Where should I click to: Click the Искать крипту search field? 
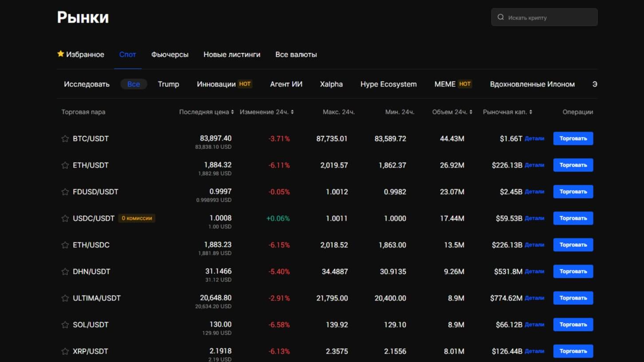pos(550,18)
